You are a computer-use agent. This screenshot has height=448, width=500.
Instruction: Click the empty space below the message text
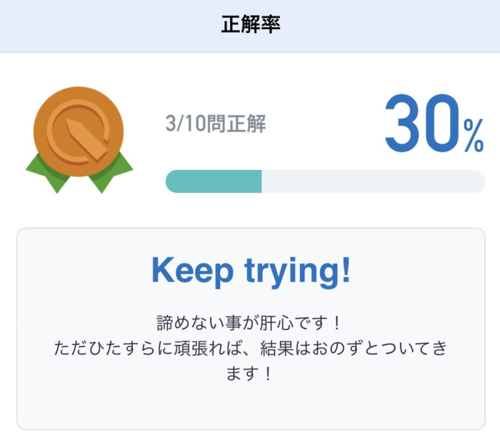251,405
